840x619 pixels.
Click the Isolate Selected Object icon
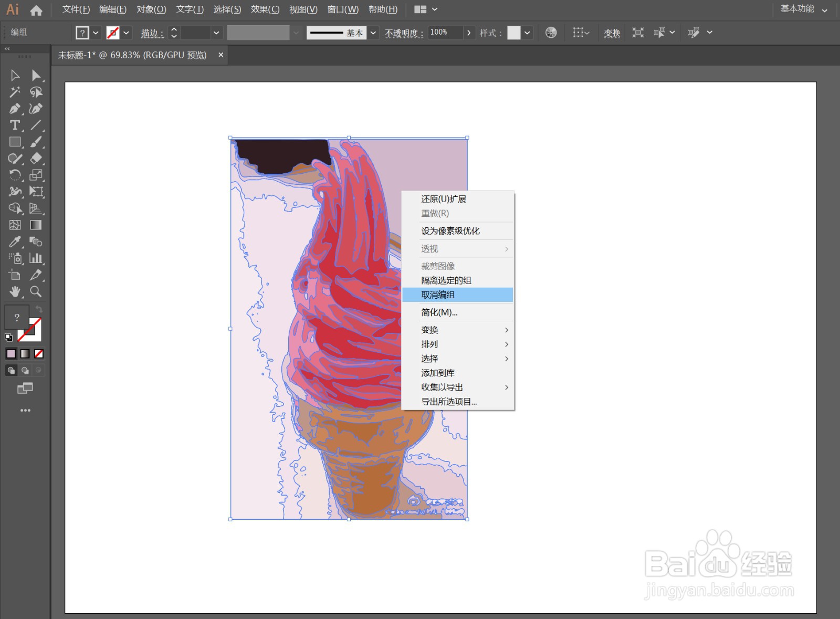(x=638, y=33)
